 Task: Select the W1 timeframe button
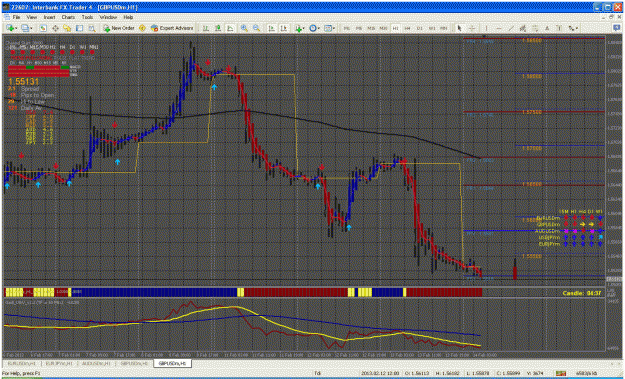(432, 28)
